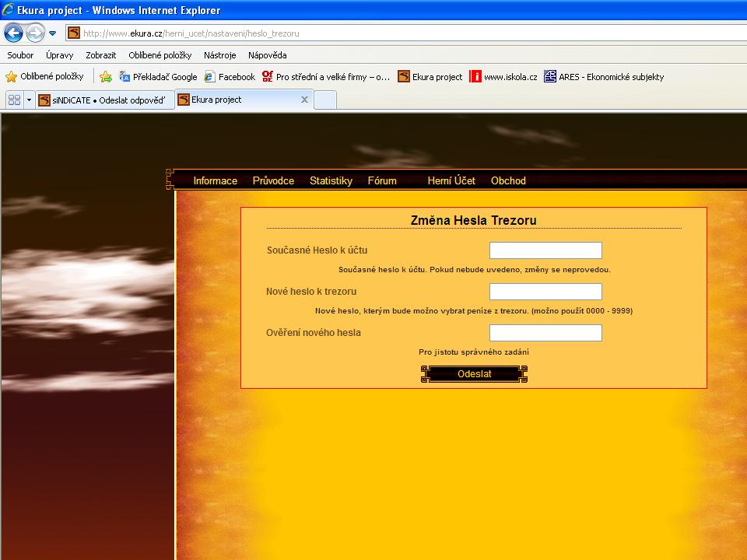
Task: Open the Zobrazit menu
Action: [x=102, y=55]
